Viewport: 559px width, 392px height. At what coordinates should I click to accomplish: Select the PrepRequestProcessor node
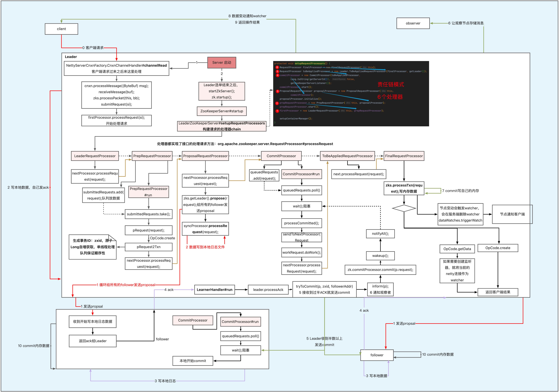(x=152, y=156)
